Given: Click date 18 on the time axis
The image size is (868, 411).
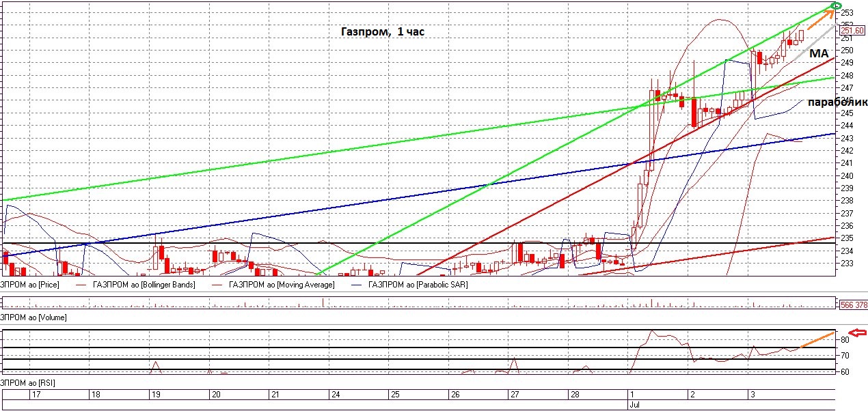Looking at the screenshot, I should (96, 395).
